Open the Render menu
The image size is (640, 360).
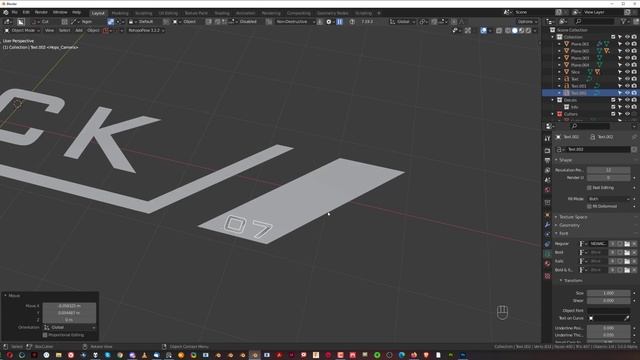pyautogui.click(x=41, y=13)
